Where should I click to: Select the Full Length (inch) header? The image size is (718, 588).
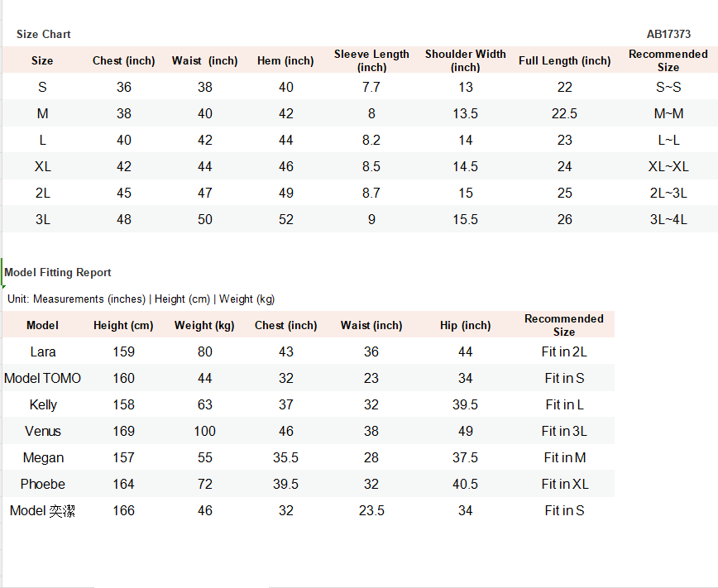pyautogui.click(x=564, y=60)
